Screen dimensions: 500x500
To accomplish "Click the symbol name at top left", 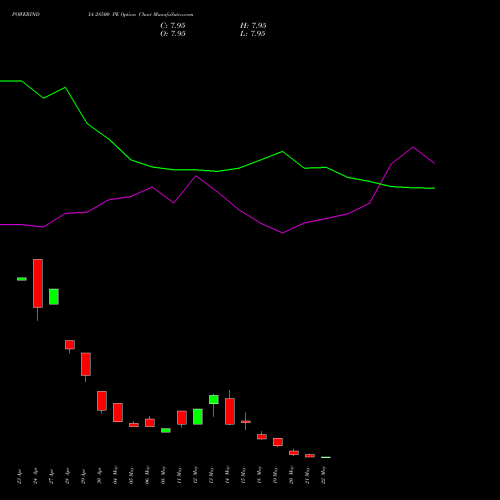I will 26,14.
